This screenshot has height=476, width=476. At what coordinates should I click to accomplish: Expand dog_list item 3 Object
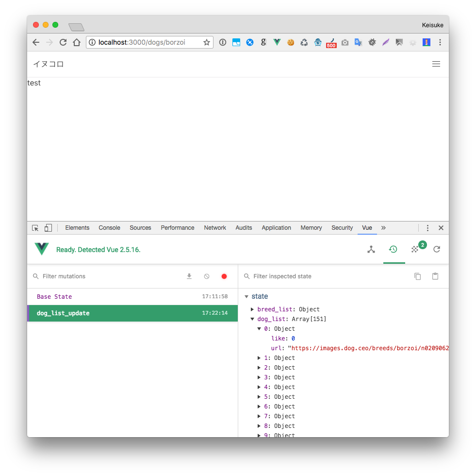259,377
